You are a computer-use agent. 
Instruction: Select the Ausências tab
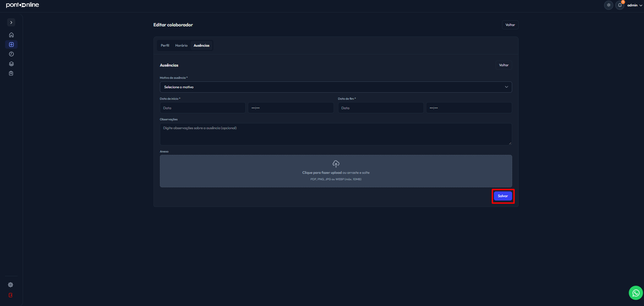pos(202,45)
